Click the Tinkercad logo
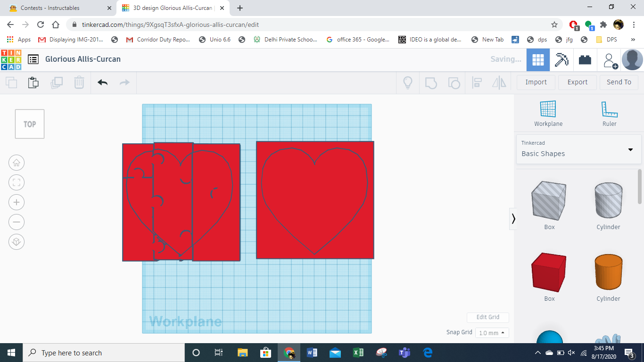The height and width of the screenshot is (362, 644). [11, 59]
